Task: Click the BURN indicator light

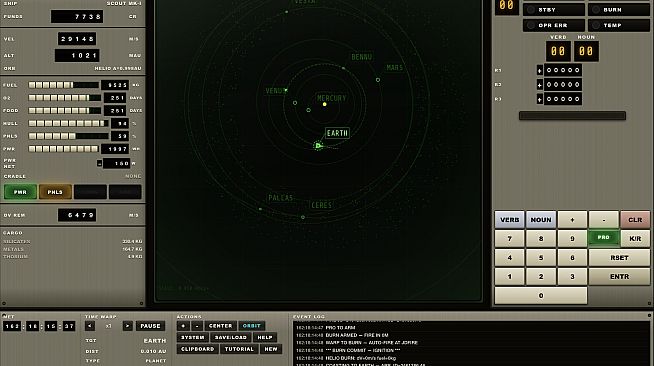Action: coord(619,10)
